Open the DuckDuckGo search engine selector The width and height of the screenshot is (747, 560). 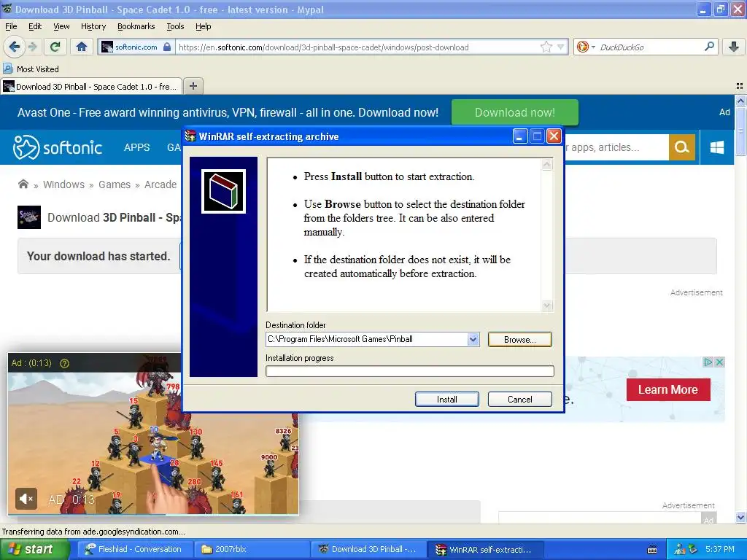pos(586,47)
